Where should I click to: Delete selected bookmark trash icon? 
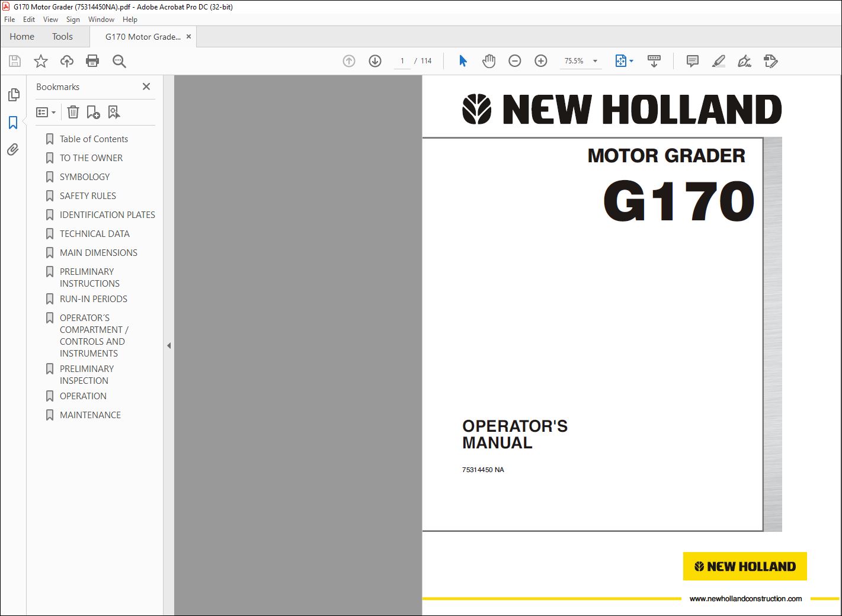coord(73,112)
